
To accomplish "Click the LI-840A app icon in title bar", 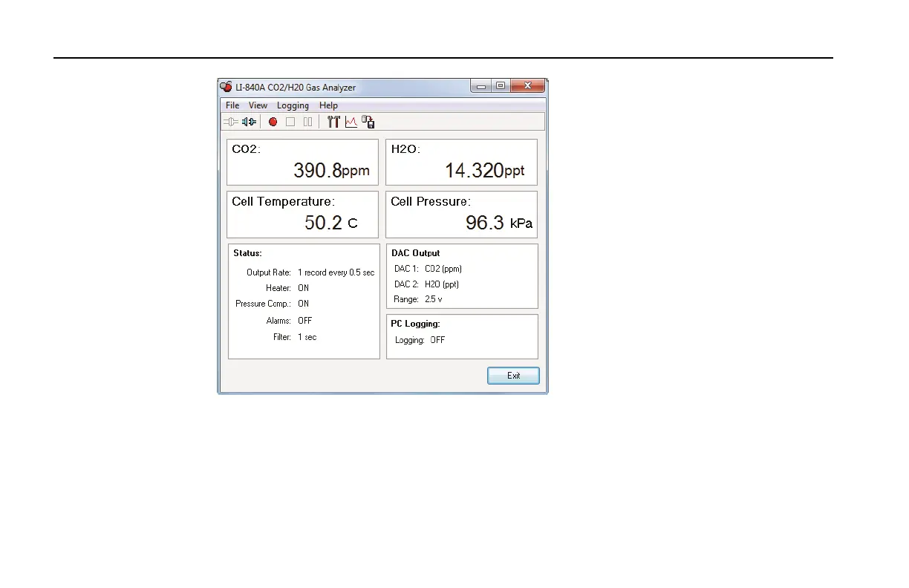I will (x=227, y=87).
